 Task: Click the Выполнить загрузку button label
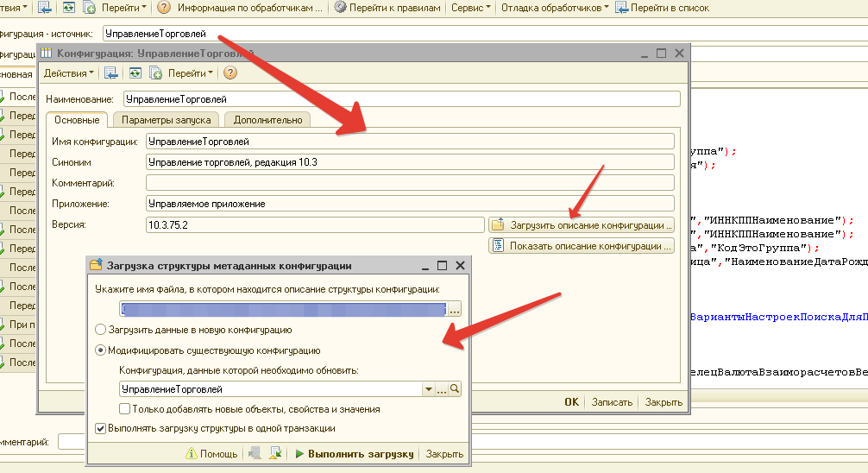(361, 454)
